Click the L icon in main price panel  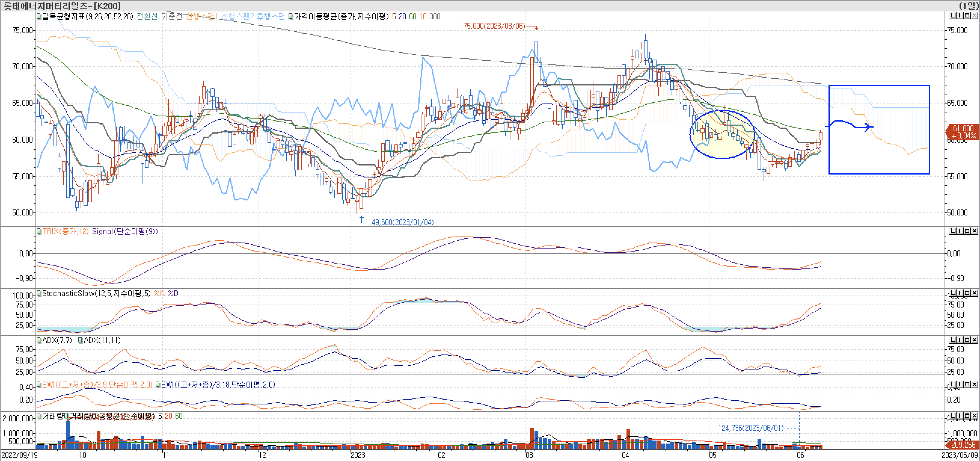[x=953, y=16]
